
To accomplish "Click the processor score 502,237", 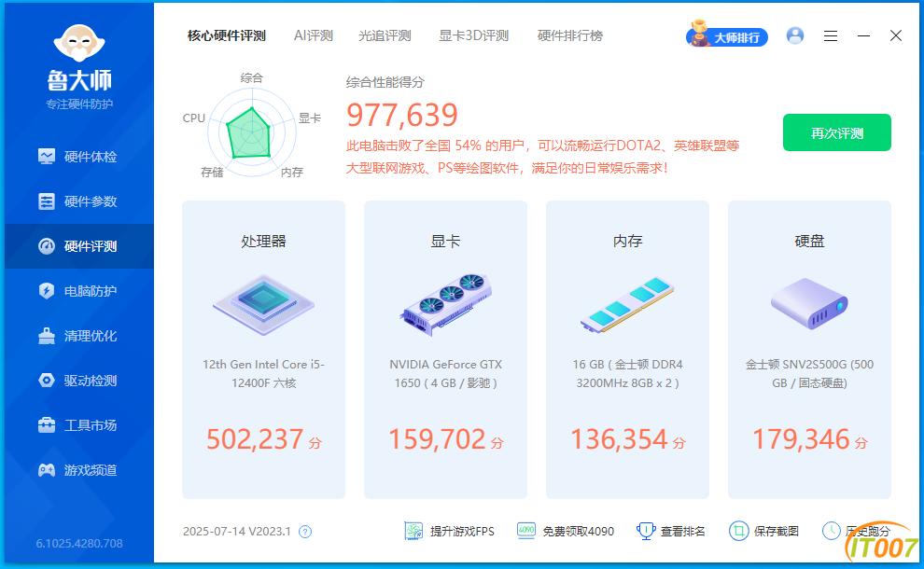I will (x=255, y=439).
